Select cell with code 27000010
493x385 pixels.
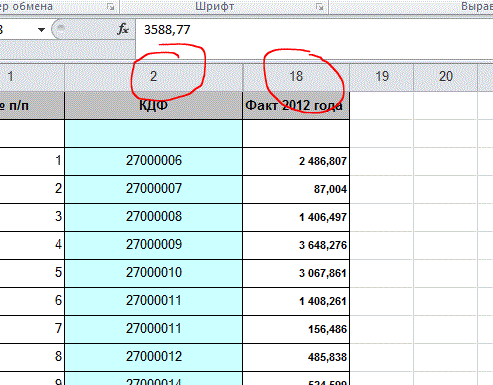[x=153, y=273]
